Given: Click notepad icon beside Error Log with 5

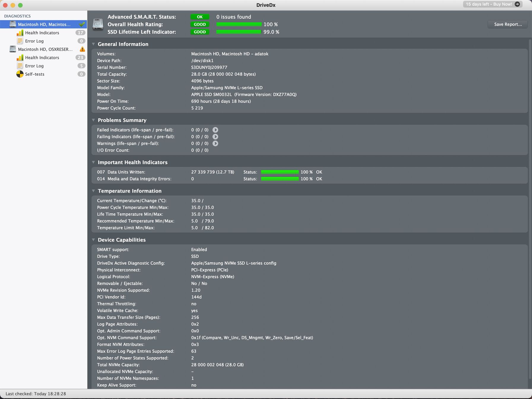Looking at the screenshot, I should (20, 66).
